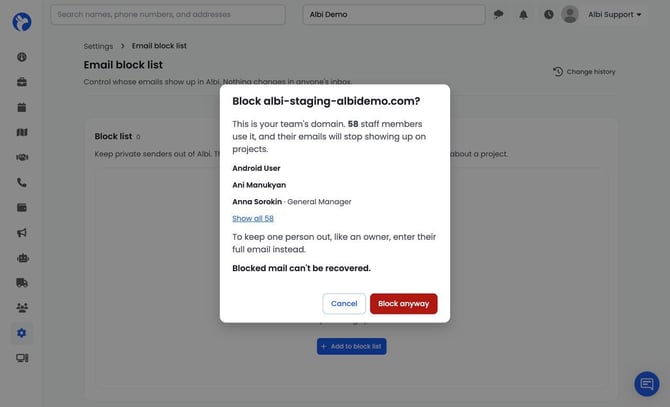Open the live chat support bubble
This screenshot has width=670, height=407.
[647, 384]
